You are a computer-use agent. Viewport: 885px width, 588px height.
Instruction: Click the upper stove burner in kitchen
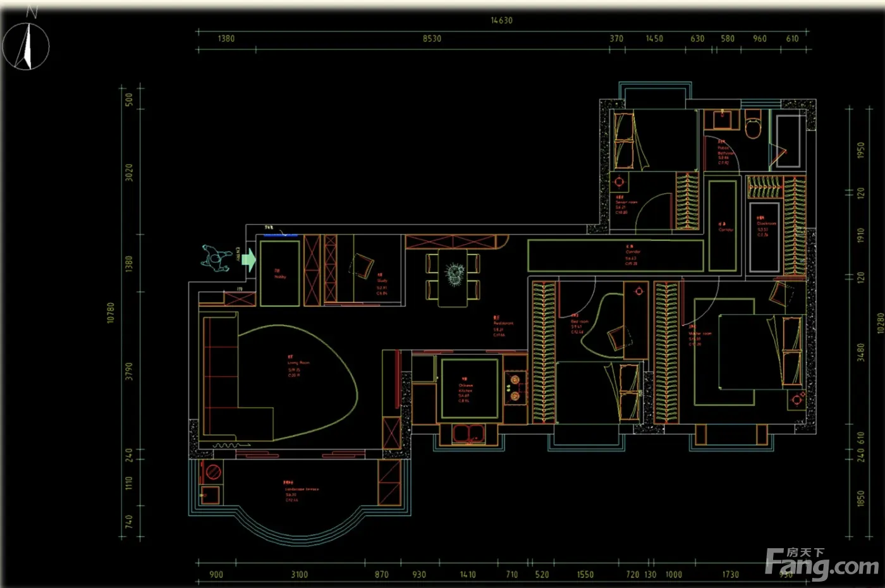click(515, 380)
